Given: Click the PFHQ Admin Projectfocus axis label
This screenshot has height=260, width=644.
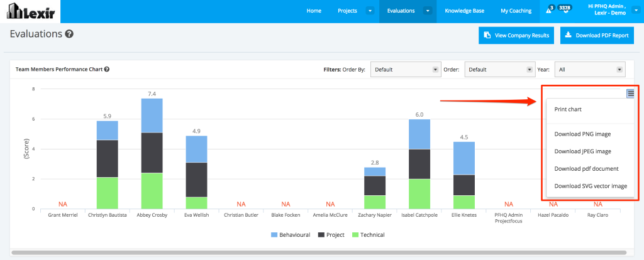Looking at the screenshot, I should click(508, 218).
